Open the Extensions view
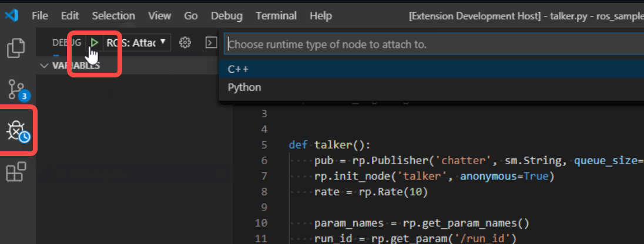644x244 pixels. point(16,172)
